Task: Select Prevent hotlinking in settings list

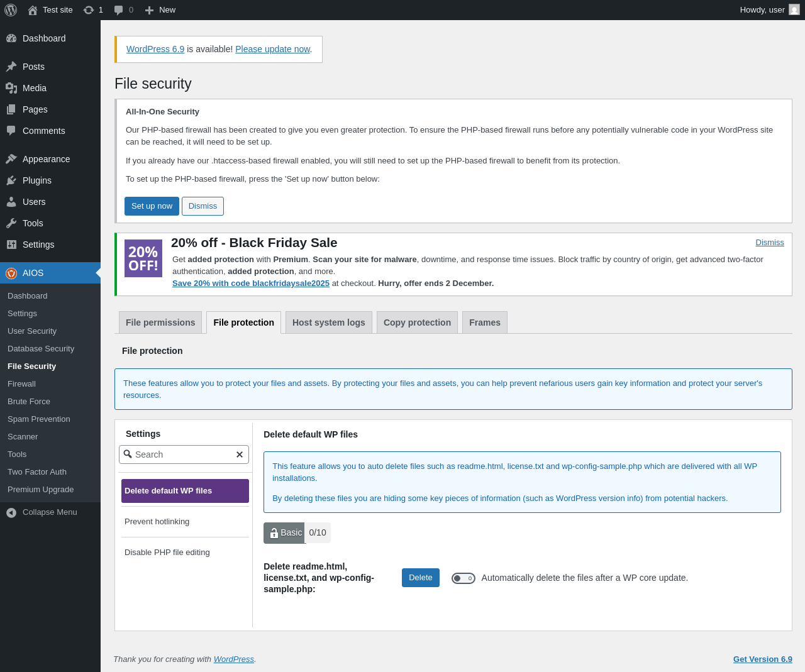Action: click(x=157, y=522)
